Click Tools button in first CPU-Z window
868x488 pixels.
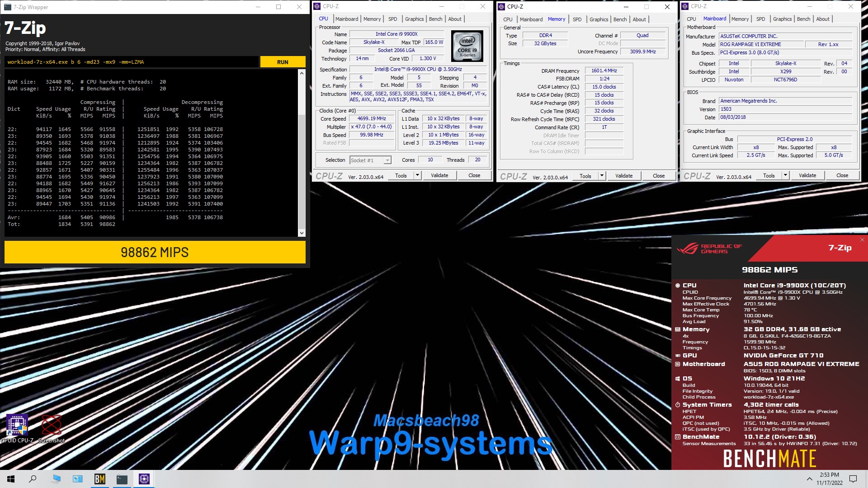pos(401,175)
